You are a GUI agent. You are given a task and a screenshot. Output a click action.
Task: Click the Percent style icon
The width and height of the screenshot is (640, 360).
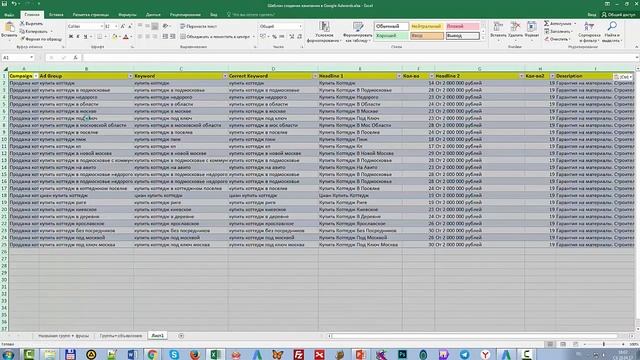coord(274,37)
